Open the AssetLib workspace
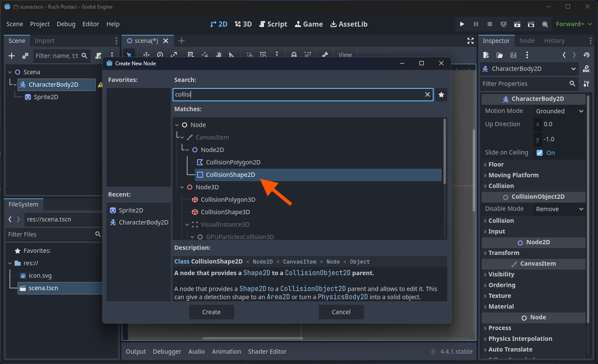Screen dimensions: 598x364 tap(349, 24)
